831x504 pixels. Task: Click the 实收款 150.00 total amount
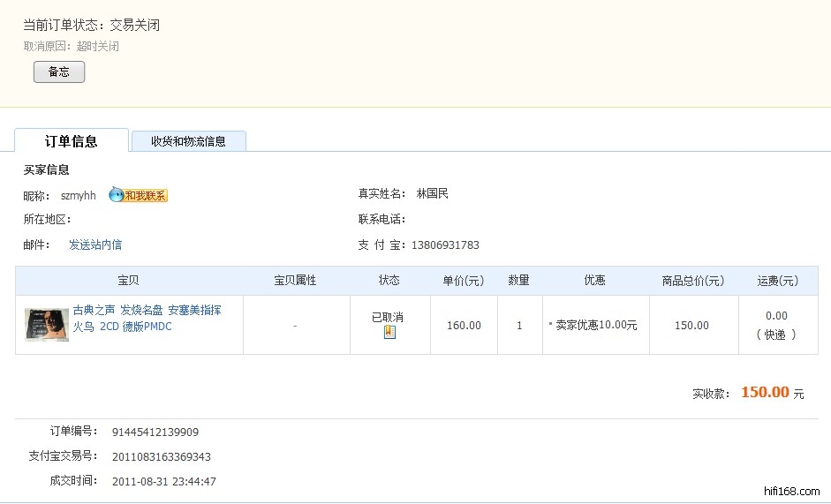pos(764,393)
